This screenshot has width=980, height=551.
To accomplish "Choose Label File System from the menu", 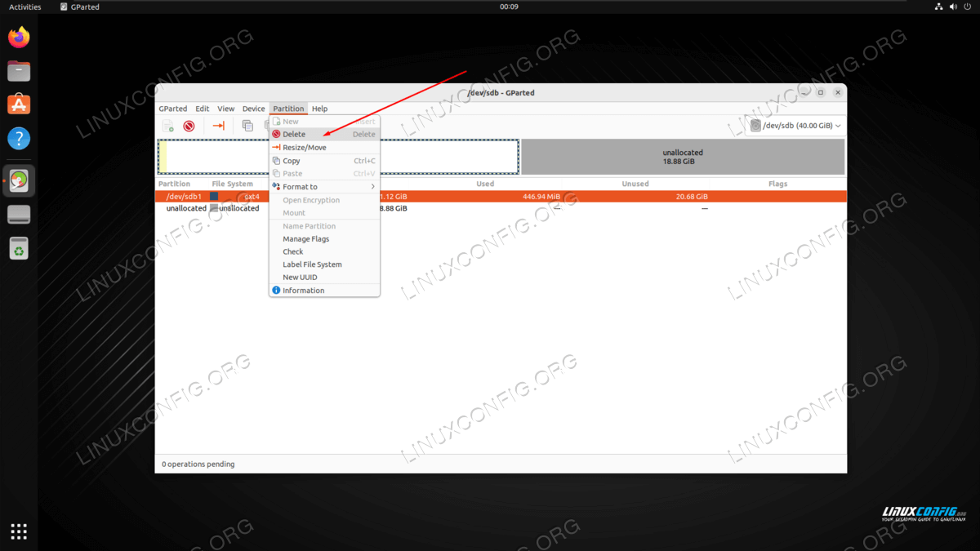I will click(x=324, y=264).
